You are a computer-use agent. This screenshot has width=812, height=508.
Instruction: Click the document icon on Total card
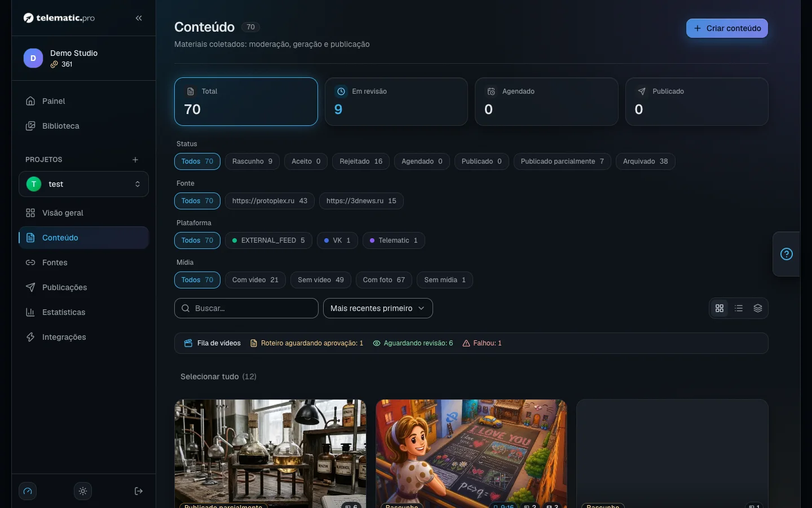coord(191,91)
